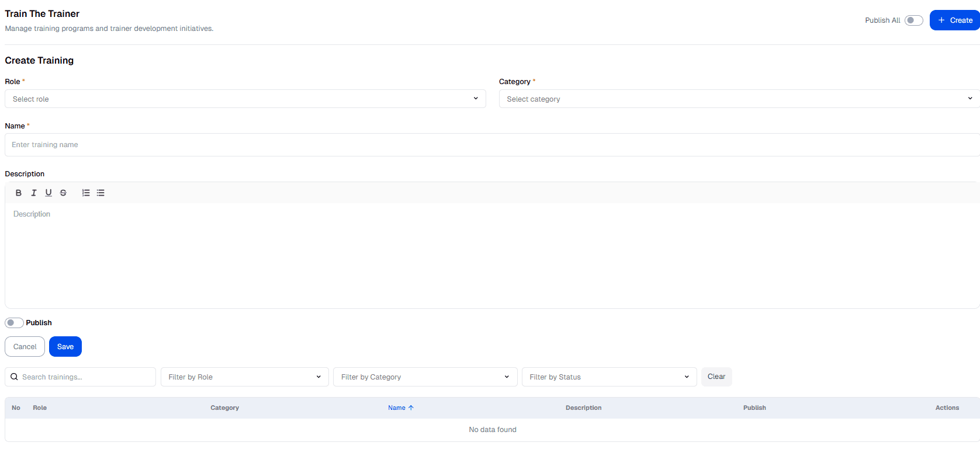Image resolution: width=980 pixels, height=470 pixels.
Task: Expand the Select category dropdown
Action: point(739,99)
